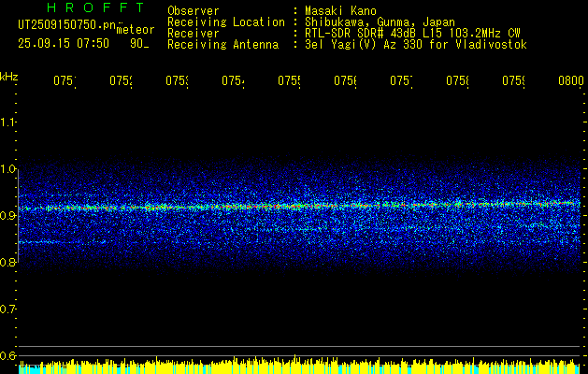Click the 0.7 kHz frequency axis label

click(7, 309)
